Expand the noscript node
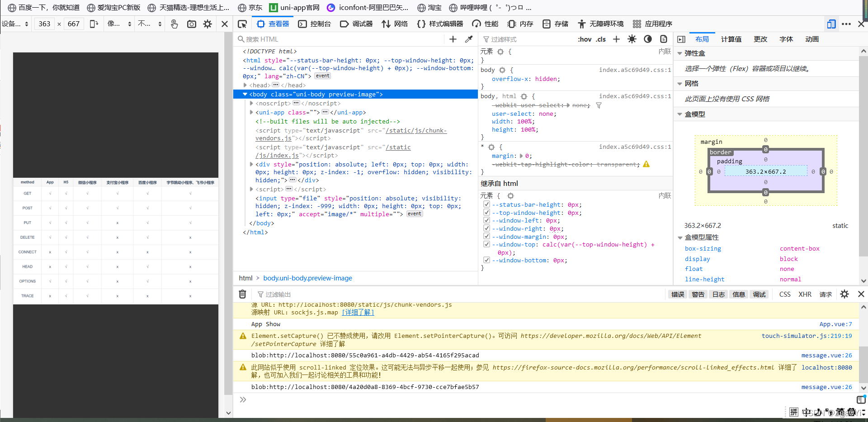Image resolution: width=868 pixels, height=422 pixels. coord(251,103)
